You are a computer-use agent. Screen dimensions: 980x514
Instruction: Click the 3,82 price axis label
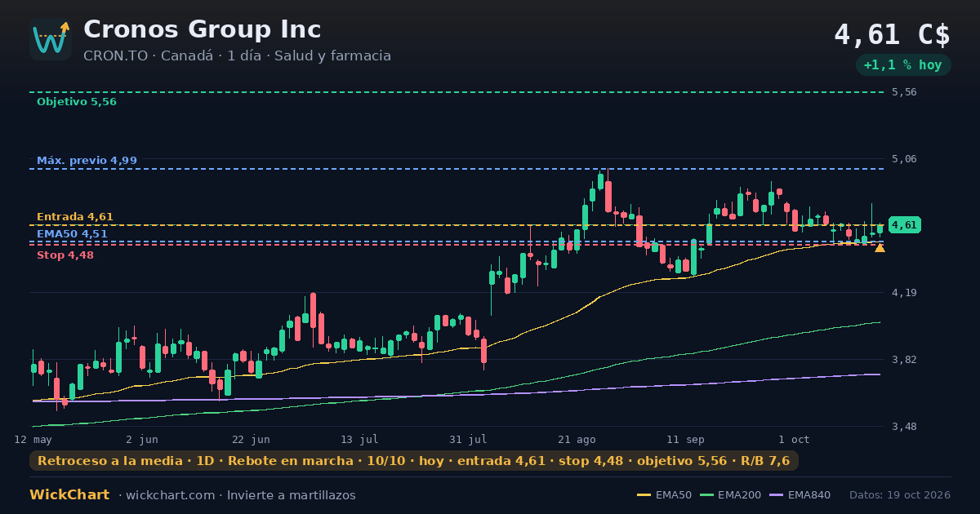point(904,360)
